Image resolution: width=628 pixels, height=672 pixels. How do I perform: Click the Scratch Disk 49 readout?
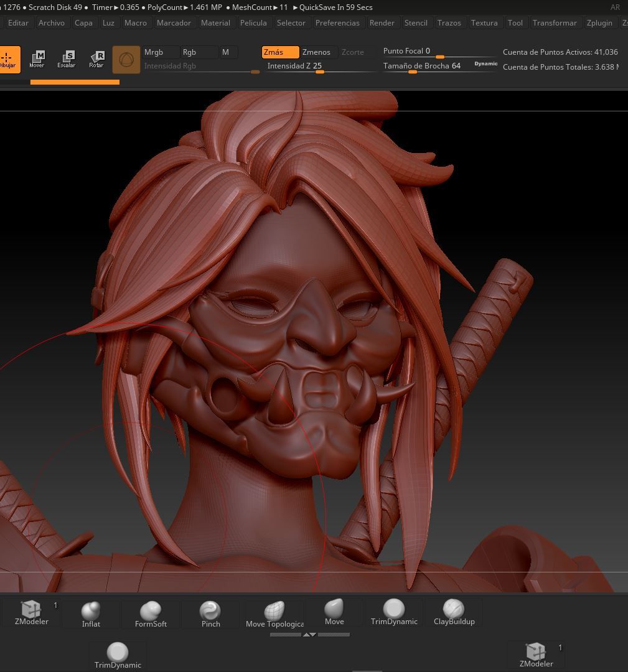click(55, 7)
